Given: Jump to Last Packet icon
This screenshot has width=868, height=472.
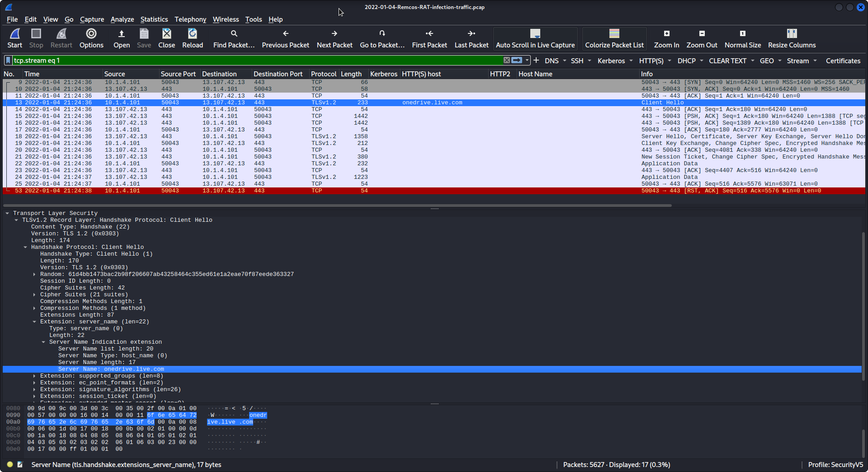Looking at the screenshot, I should 472,34.
